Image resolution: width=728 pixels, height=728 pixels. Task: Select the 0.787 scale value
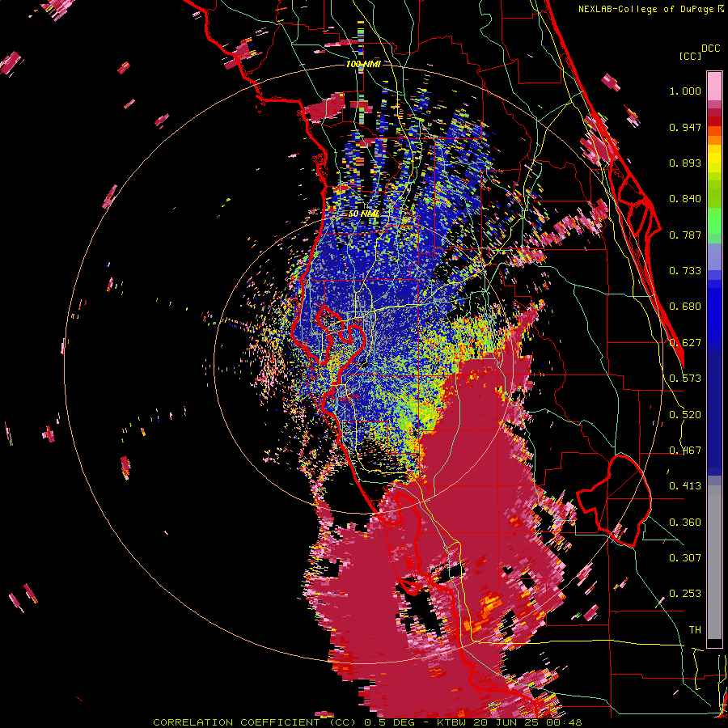pos(685,235)
